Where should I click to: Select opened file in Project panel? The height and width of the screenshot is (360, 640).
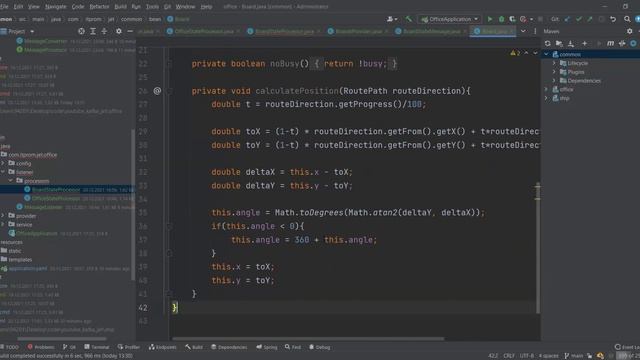pos(81,31)
